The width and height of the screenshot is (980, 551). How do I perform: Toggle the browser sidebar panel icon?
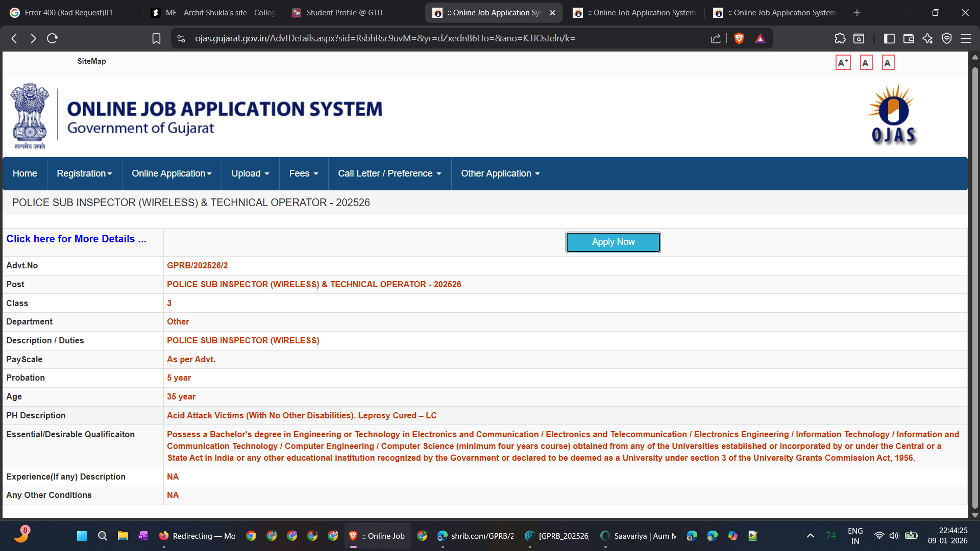coord(889,38)
